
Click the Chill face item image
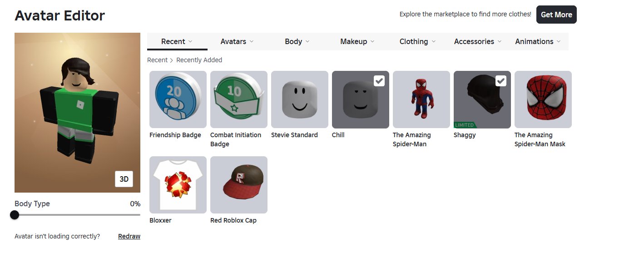361,99
